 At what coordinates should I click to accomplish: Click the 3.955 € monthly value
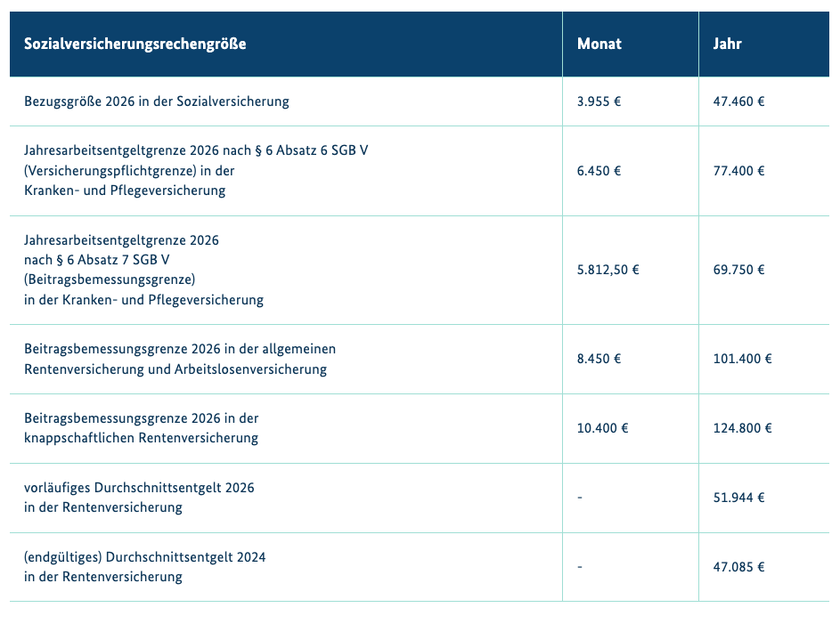click(x=599, y=101)
